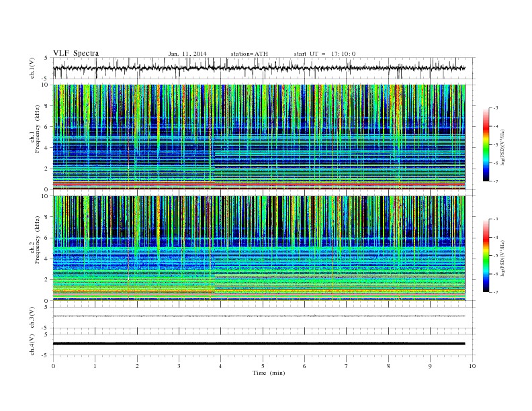Click inside the ch.1 voltage waveform trace panel
This screenshot has height=411, width=532.
(x=264, y=68)
